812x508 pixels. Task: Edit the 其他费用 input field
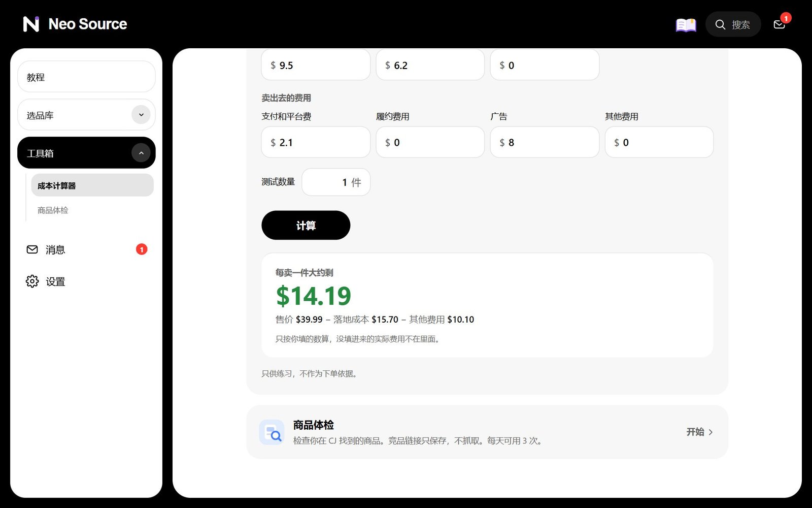coord(659,142)
